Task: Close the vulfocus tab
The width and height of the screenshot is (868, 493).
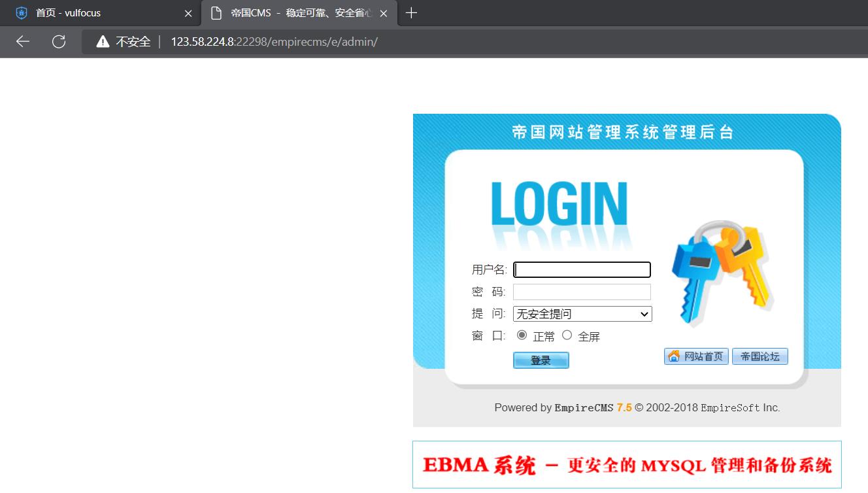Action: click(x=188, y=13)
